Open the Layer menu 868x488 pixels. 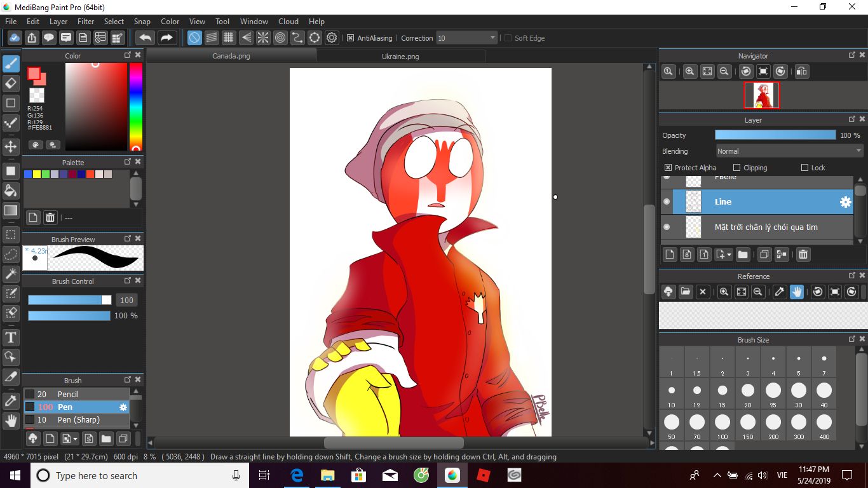(58, 21)
